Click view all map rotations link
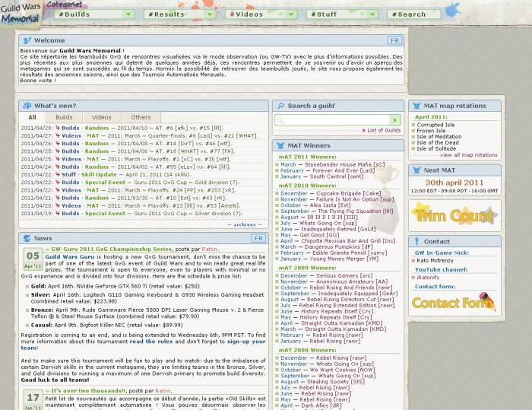The width and height of the screenshot is (532, 410). (469, 155)
